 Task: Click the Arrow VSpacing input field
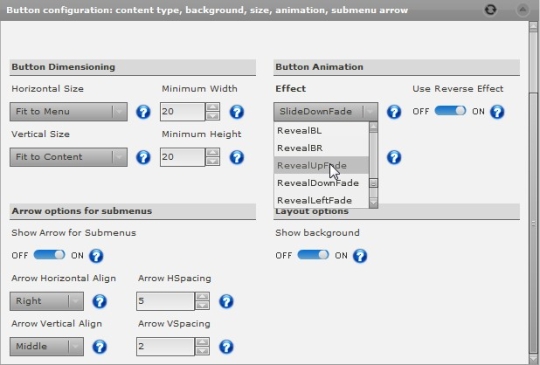(x=165, y=347)
